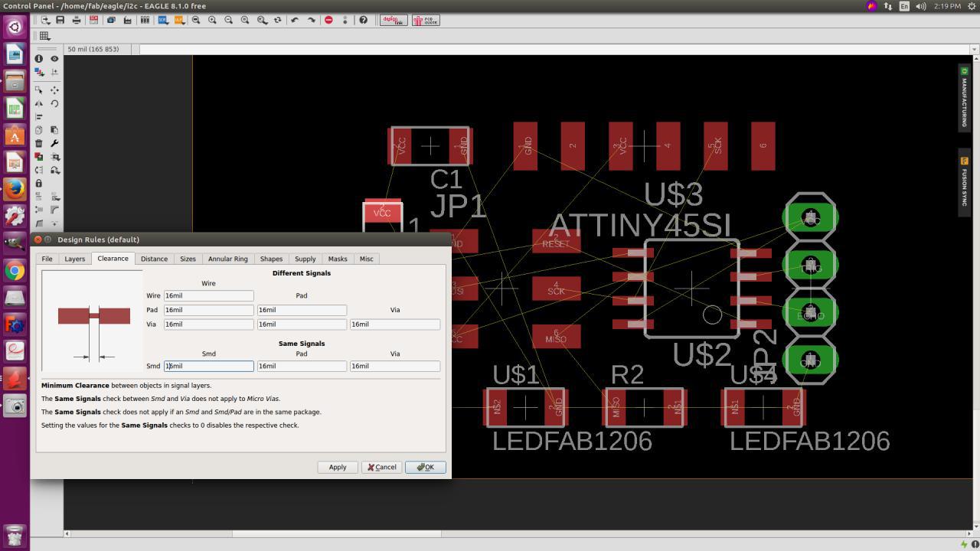Open the Layers tab in Design Rules
Viewport: 980px width, 551px height.
point(74,259)
